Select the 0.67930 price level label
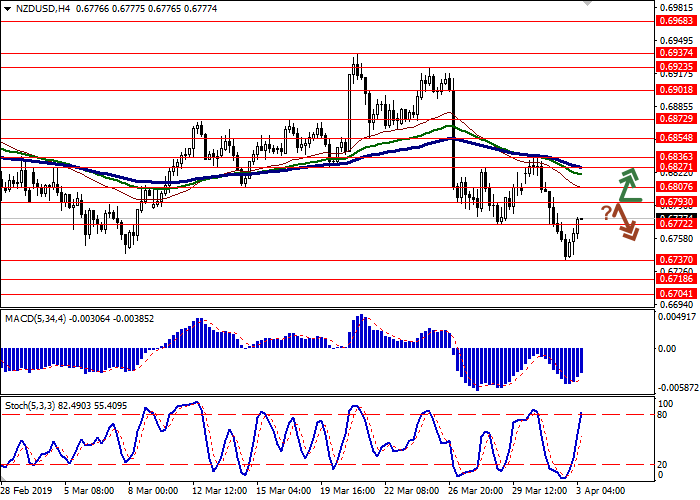The width and height of the screenshot is (700, 500). pyautogui.click(x=676, y=202)
